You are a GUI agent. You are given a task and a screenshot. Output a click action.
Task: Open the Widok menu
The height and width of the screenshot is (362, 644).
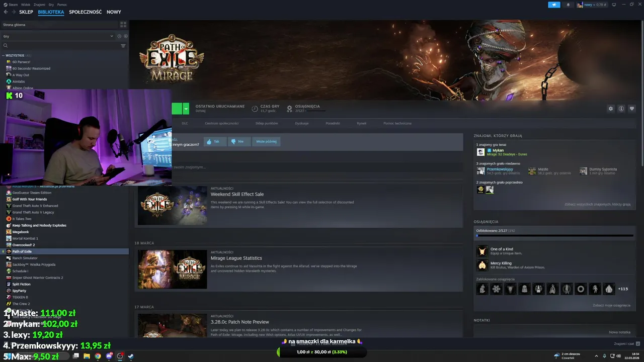click(26, 5)
